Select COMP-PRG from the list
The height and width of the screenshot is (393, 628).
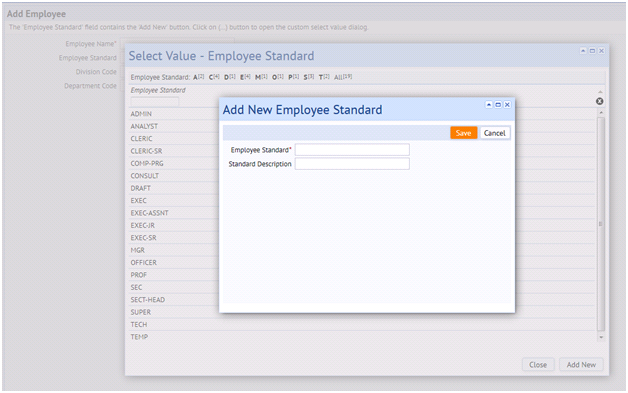click(147, 163)
